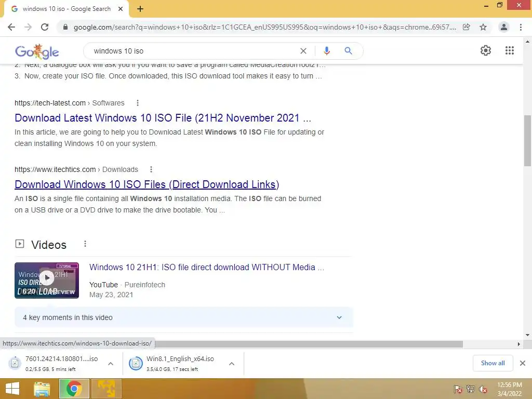Bookmark this page with the star icon
Viewport: 532px width, 399px height.
(483, 27)
